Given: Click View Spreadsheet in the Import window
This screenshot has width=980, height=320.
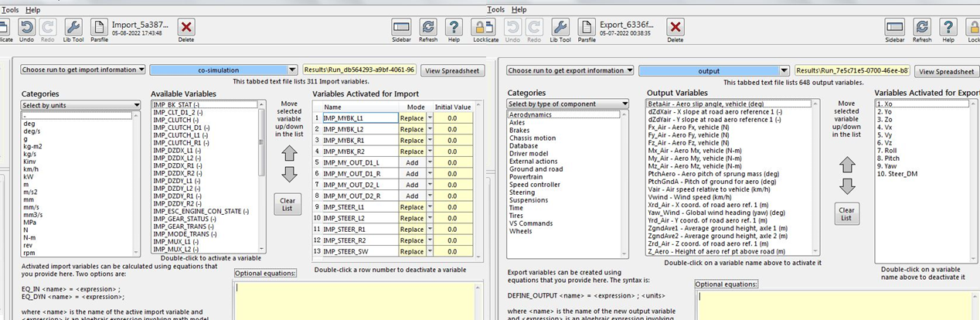Looking at the screenshot, I should pyautogui.click(x=454, y=71).
